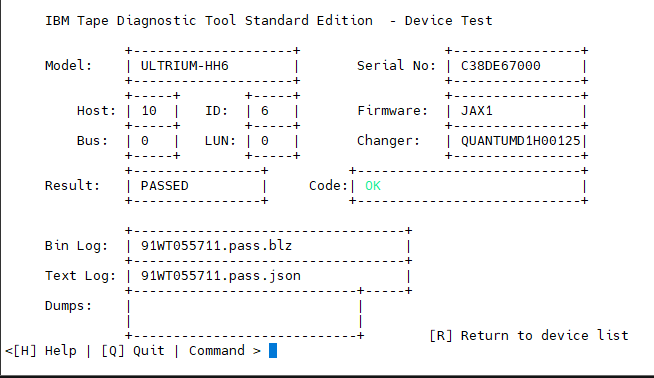Select the 91WT055711.pass.json text log
The height and width of the screenshot is (378, 654).
coord(221,276)
